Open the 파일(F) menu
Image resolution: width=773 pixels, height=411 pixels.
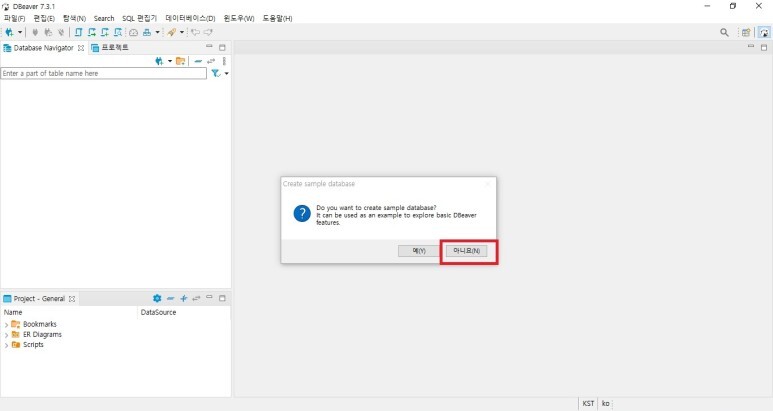tap(14, 18)
